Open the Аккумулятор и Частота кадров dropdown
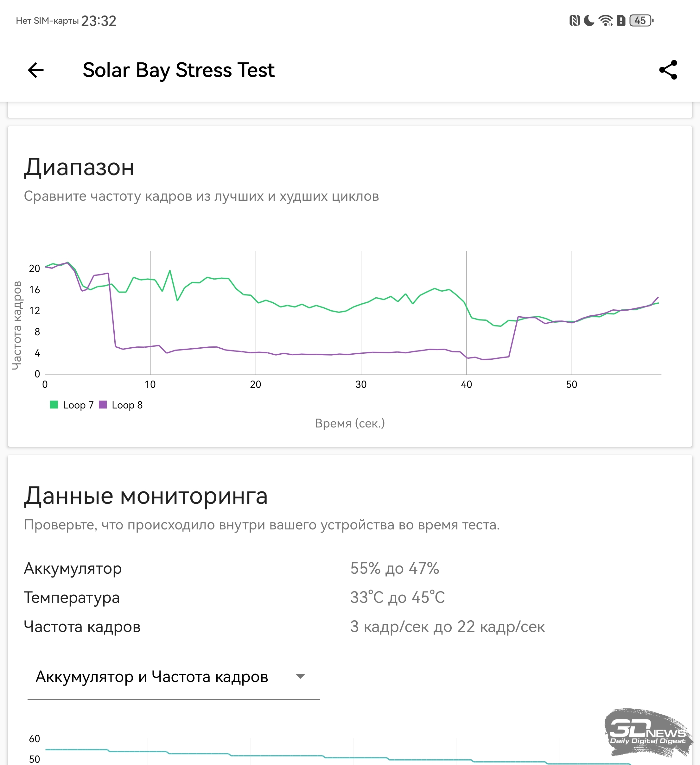 [x=152, y=677]
